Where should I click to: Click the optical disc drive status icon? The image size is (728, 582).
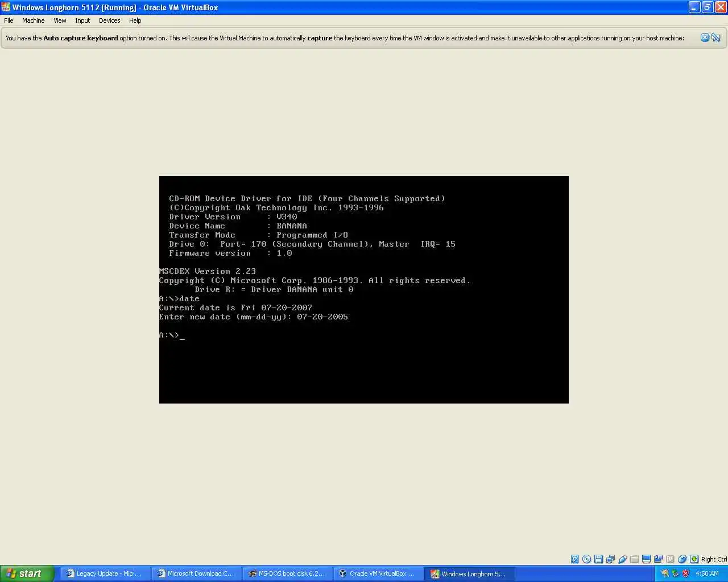point(586,559)
